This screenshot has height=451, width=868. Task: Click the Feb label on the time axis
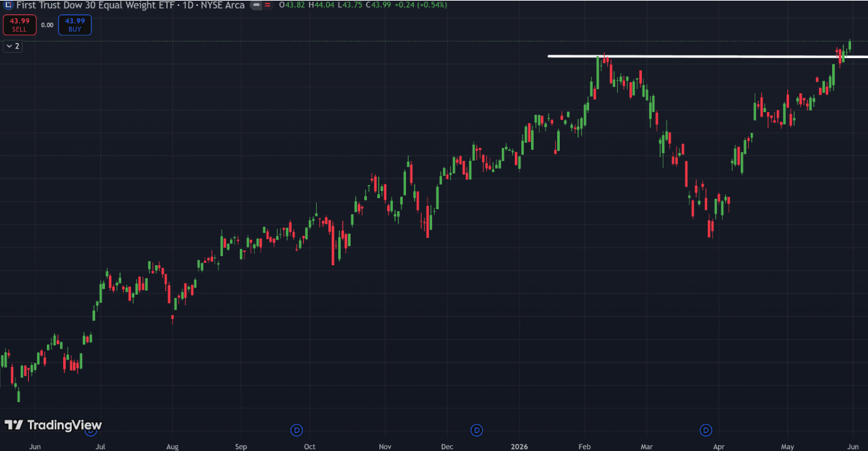pyautogui.click(x=584, y=446)
